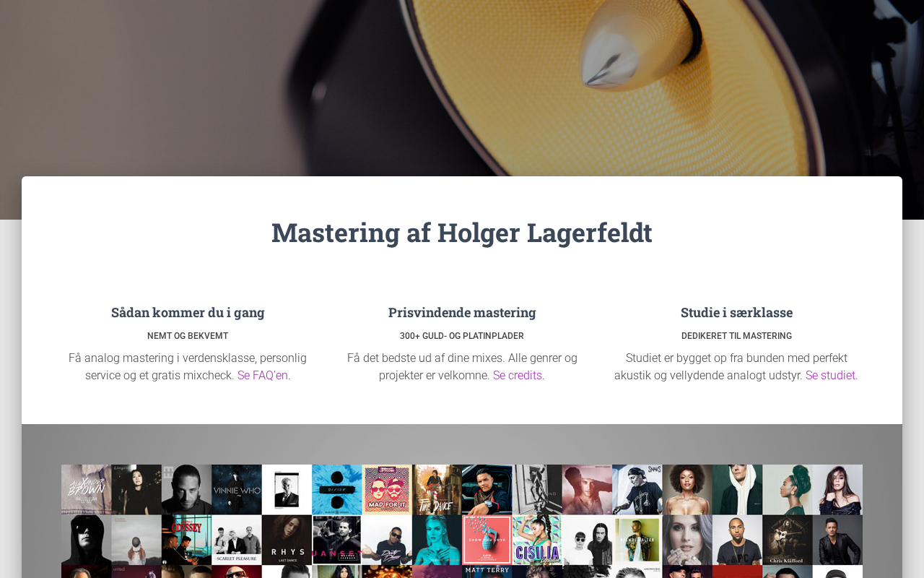
Task: Select the 'Mastering af Holger Lagerfeldt' title
Action: (x=462, y=233)
